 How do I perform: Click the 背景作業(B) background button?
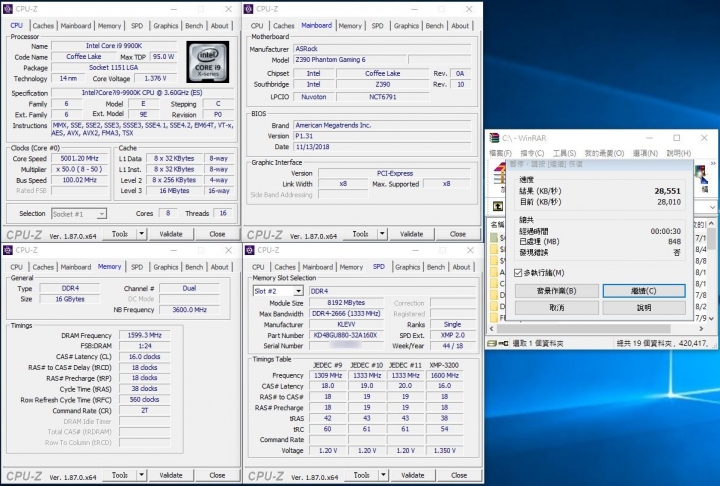point(557,291)
